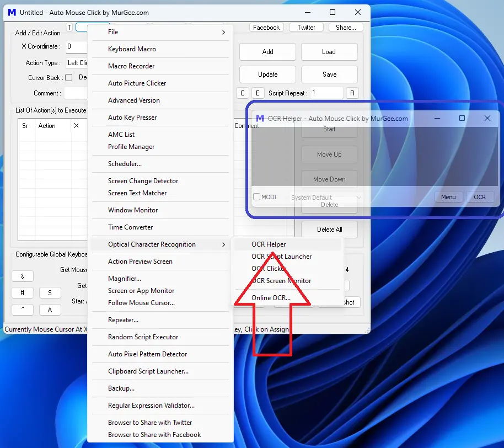Open OCR Helper from submenu
Screen dimensions: 504x448
[x=287, y=244]
